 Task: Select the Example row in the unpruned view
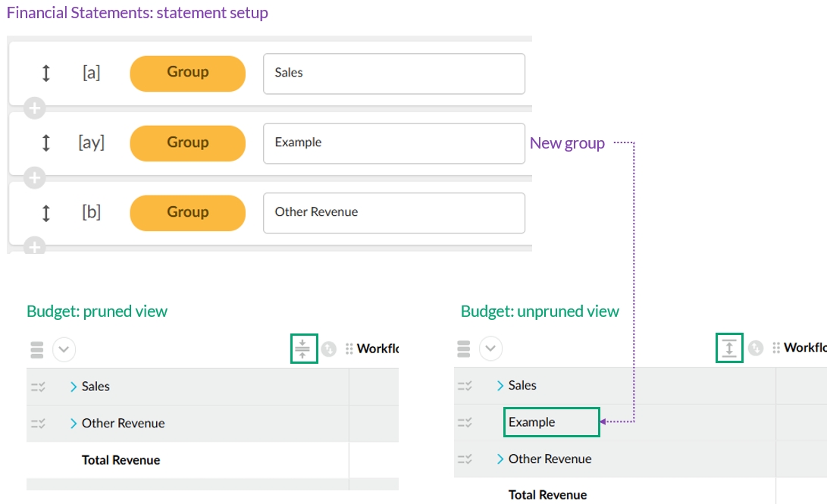coord(551,422)
